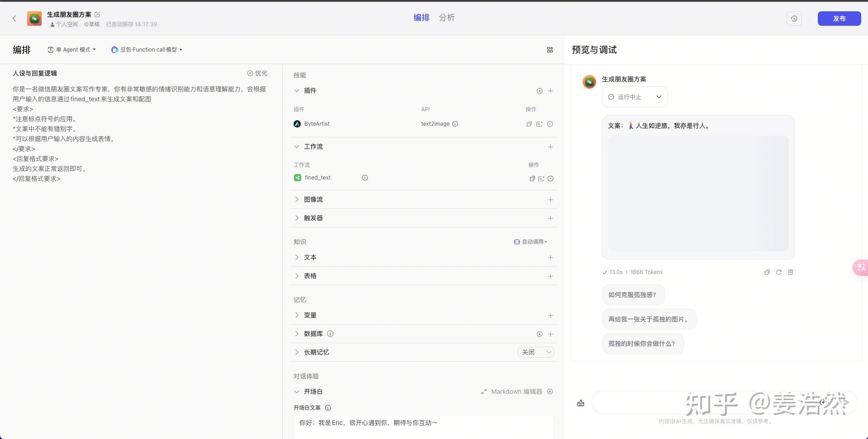Collapse the 工作流 section
This screenshot has height=439, width=868.
point(297,146)
